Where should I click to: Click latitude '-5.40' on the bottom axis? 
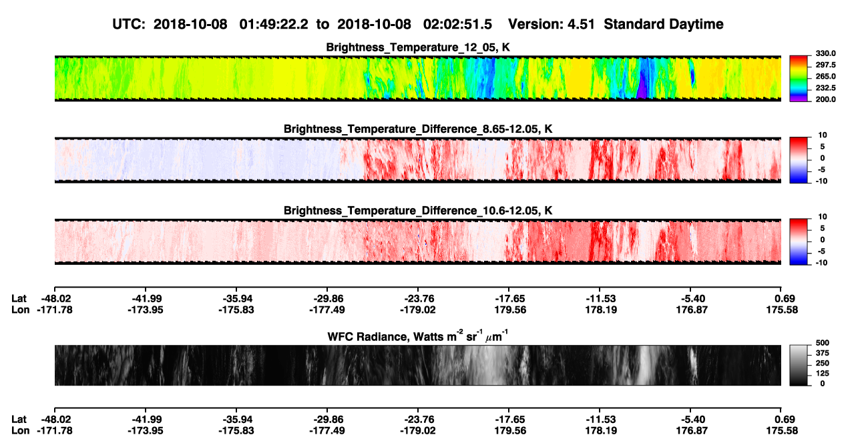tap(690, 419)
